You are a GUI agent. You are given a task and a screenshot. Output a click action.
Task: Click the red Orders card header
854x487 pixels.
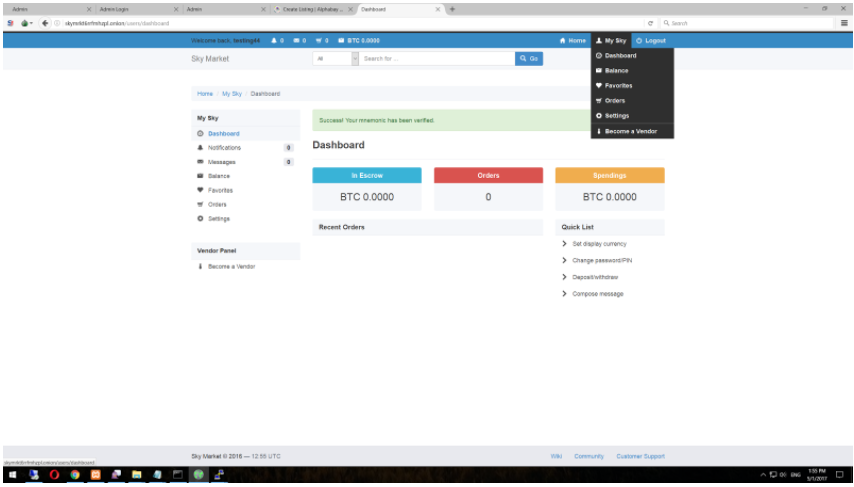click(489, 175)
